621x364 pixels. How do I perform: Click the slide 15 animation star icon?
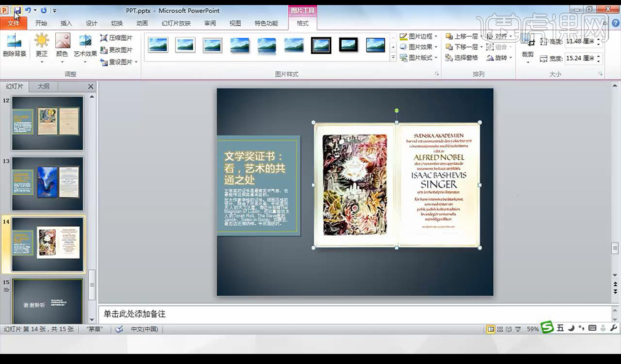pos(6,289)
